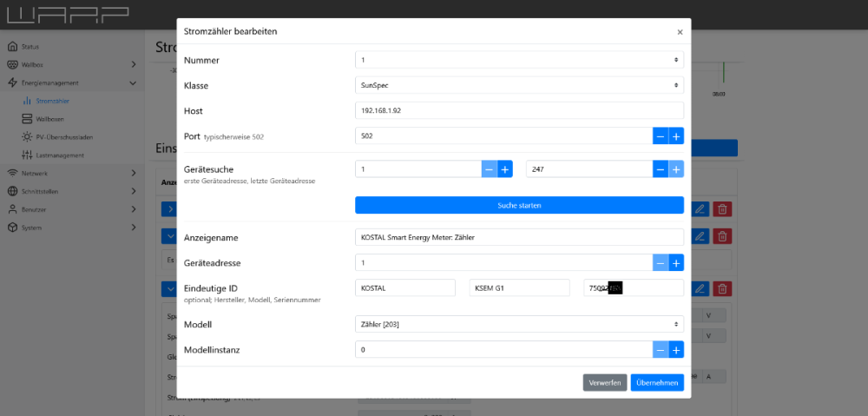Open Status in the sidebar

tap(30, 46)
